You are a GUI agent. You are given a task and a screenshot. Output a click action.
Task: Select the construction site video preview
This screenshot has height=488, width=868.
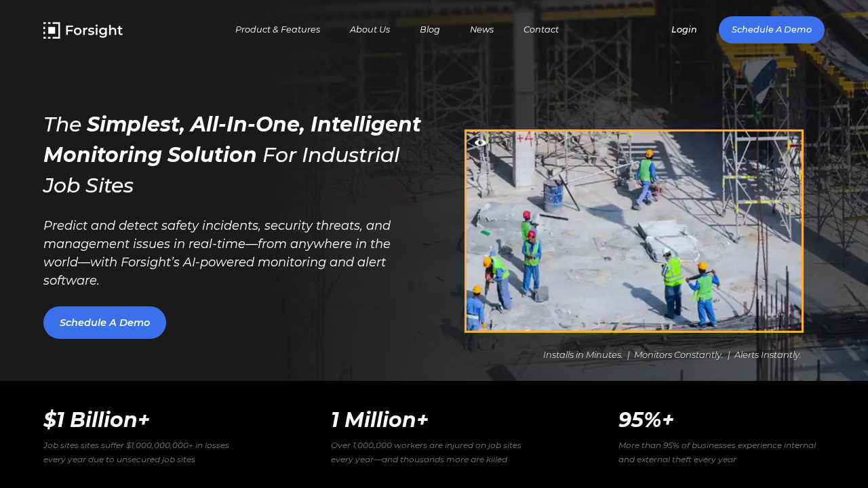(x=633, y=230)
